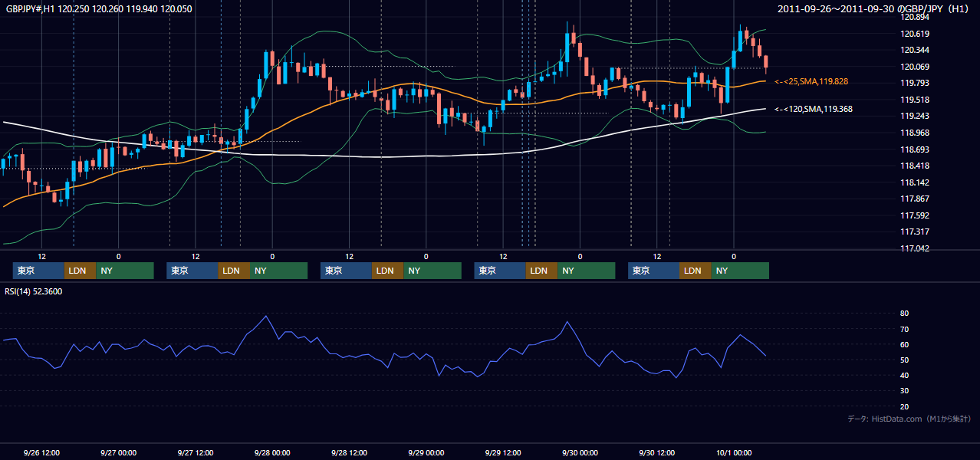Click the 117.317 price axis label
The height and width of the screenshot is (460, 980).
[914, 232]
